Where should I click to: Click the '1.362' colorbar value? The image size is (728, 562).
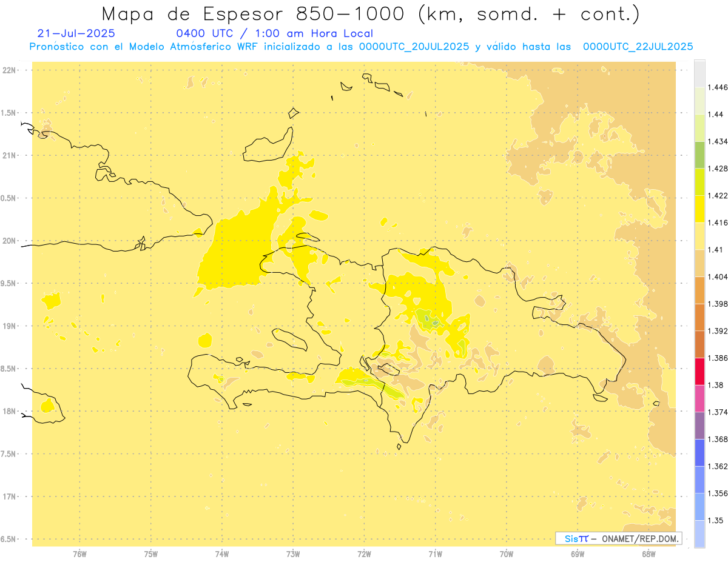point(717,466)
